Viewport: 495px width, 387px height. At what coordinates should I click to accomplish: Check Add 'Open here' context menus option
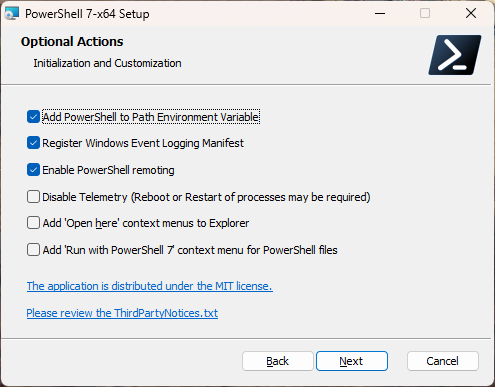click(x=33, y=223)
